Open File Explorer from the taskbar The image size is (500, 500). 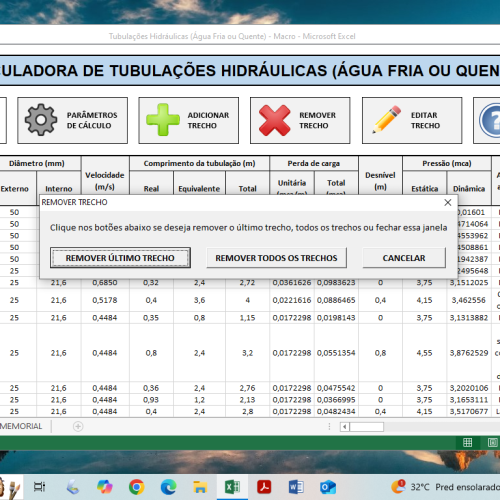tap(200, 487)
